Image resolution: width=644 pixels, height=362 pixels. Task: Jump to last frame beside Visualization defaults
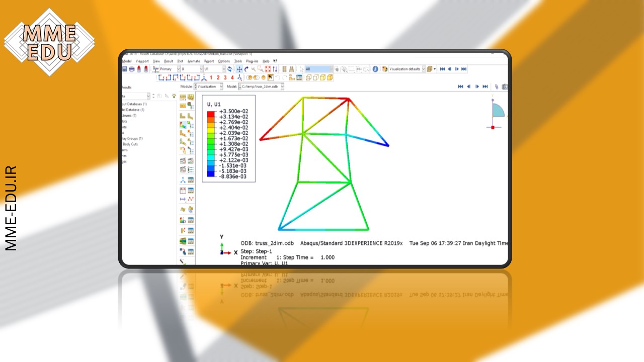(x=464, y=69)
